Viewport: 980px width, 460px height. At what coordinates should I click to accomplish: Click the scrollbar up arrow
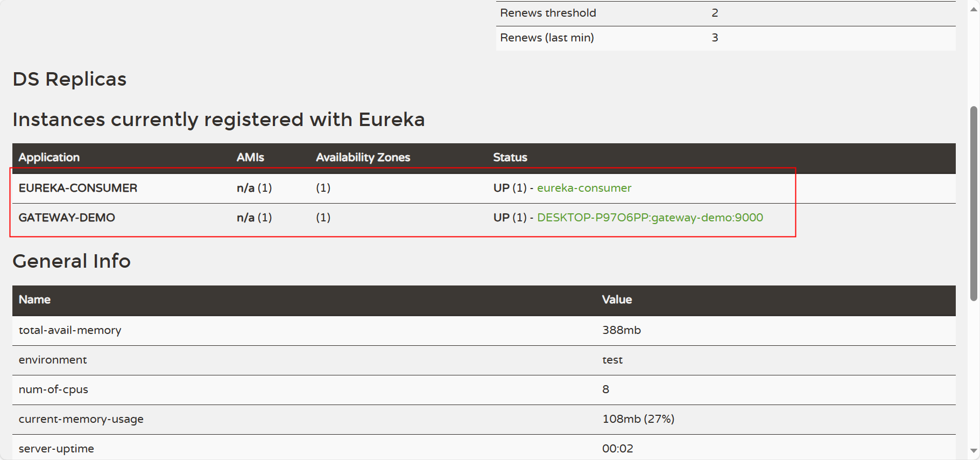point(974,9)
